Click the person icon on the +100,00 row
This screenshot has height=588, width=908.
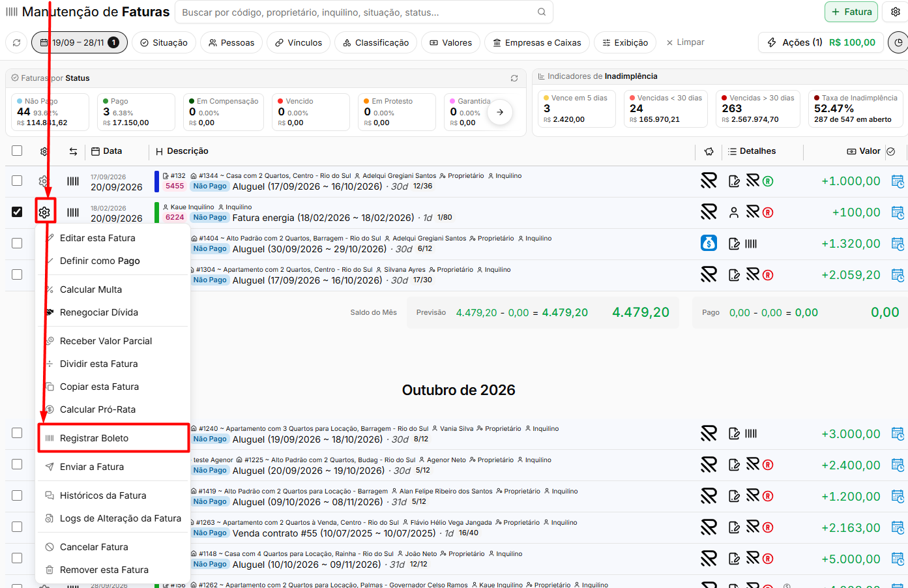734,213
